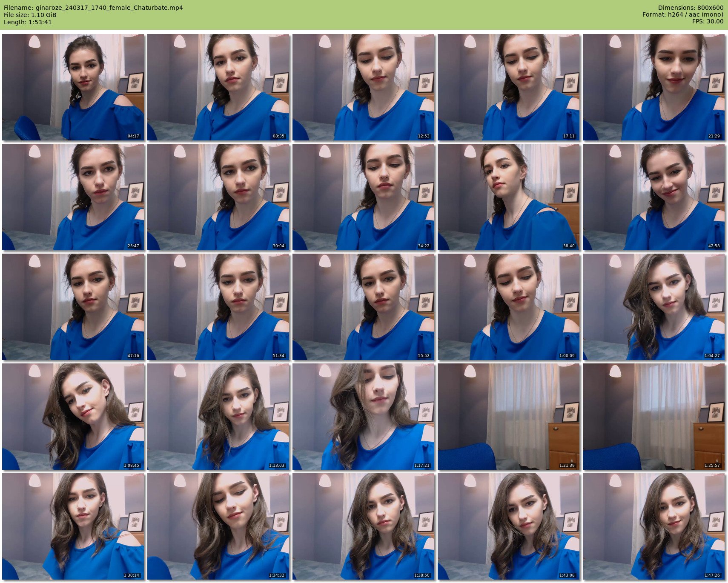This screenshot has height=583, width=728.
Task: Select the 'File size: 1.10 GiB' line
Action: [30, 15]
